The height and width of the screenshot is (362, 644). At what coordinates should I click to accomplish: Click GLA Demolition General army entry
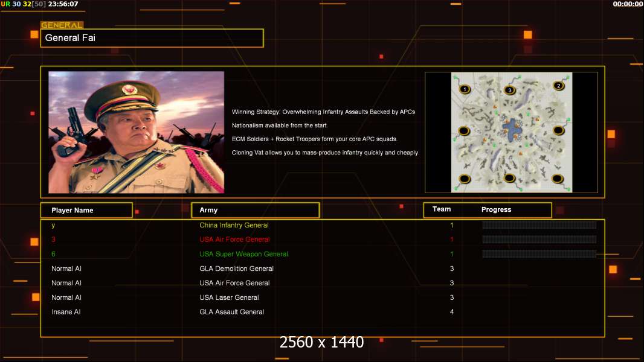[237, 268]
